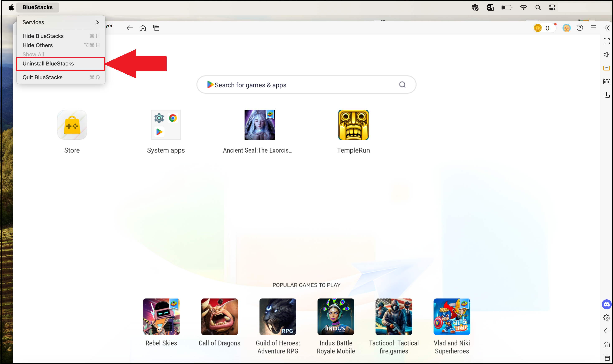Screen dimensions: 613x364
Task: Toggle the virtual keyboard in the sidebar
Action: coord(606,68)
